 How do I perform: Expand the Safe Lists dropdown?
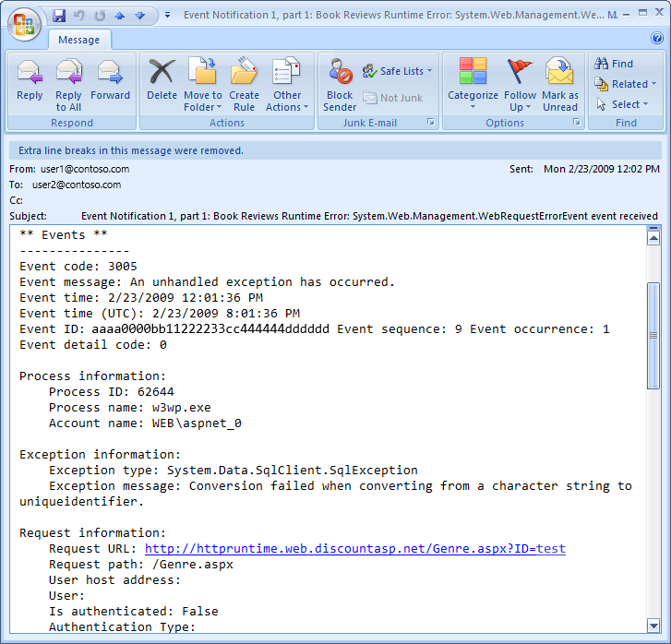point(397,71)
